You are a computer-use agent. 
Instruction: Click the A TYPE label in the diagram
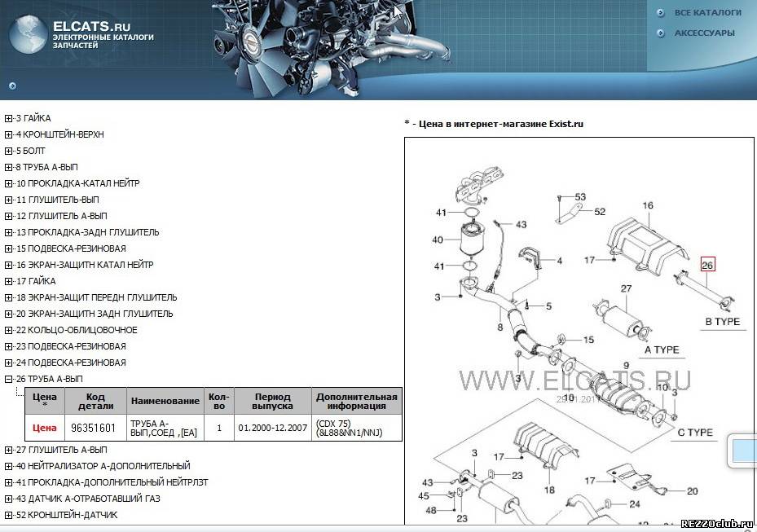[662, 350]
